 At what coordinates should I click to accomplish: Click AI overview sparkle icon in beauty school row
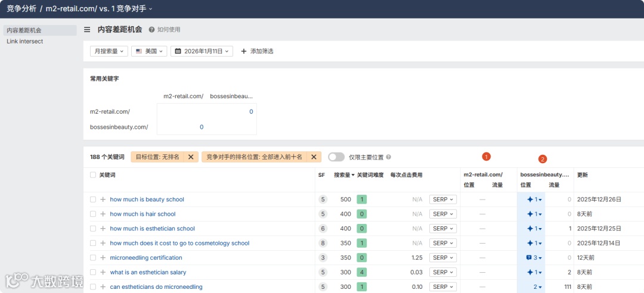point(530,200)
